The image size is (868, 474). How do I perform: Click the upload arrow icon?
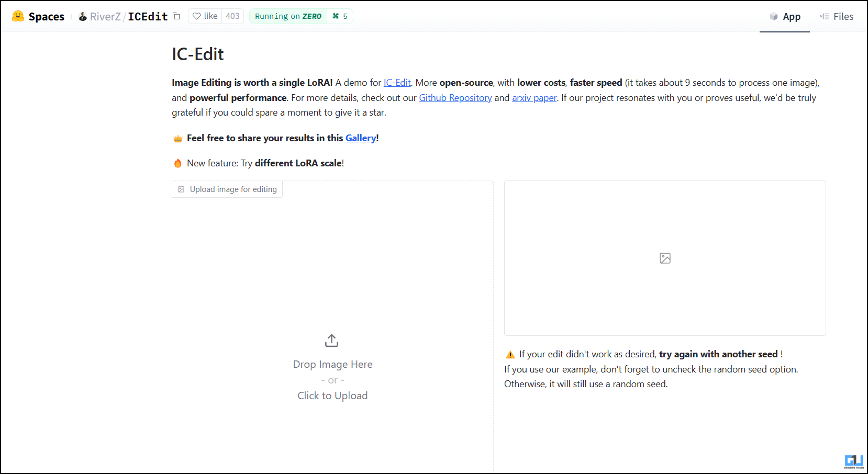tap(331, 341)
